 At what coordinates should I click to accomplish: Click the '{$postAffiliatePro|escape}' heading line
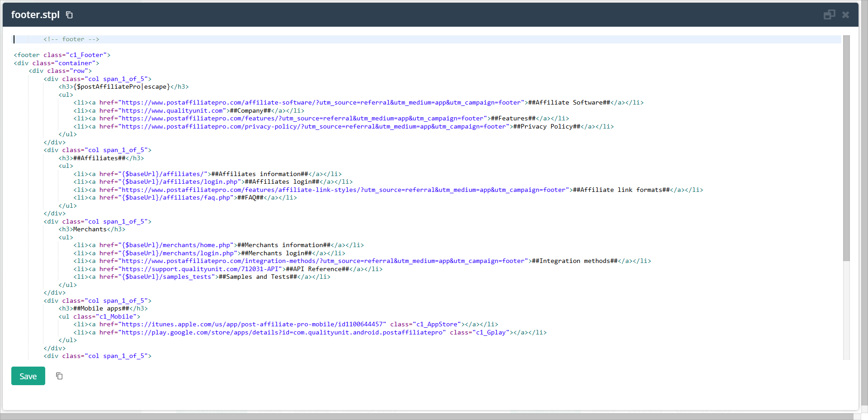(x=123, y=87)
